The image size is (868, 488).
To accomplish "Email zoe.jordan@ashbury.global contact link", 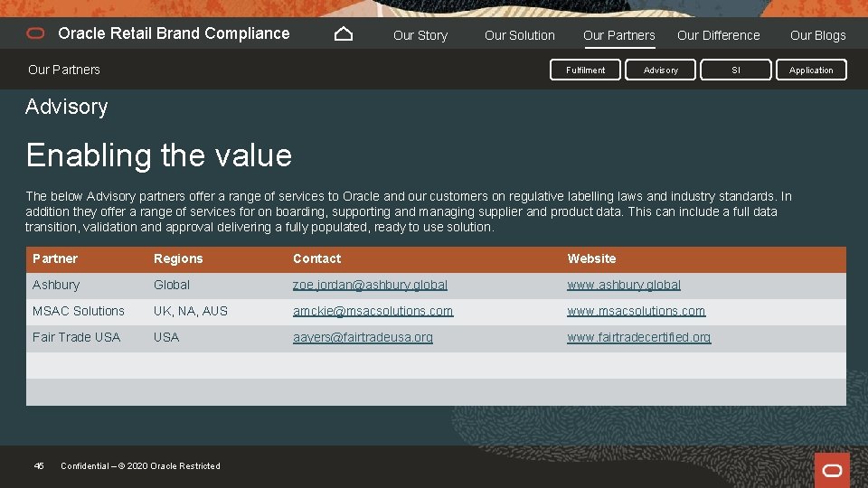I will (x=370, y=285).
